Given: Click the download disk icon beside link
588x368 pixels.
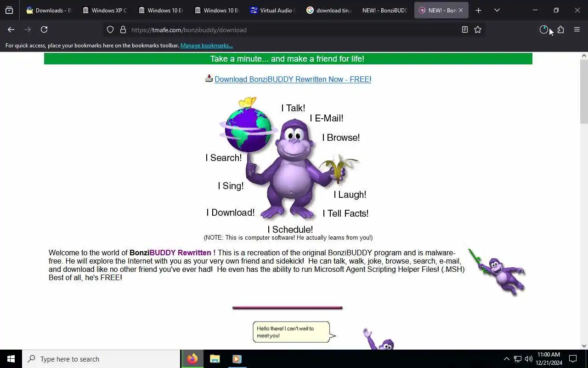Looking at the screenshot, I should coord(209,79).
